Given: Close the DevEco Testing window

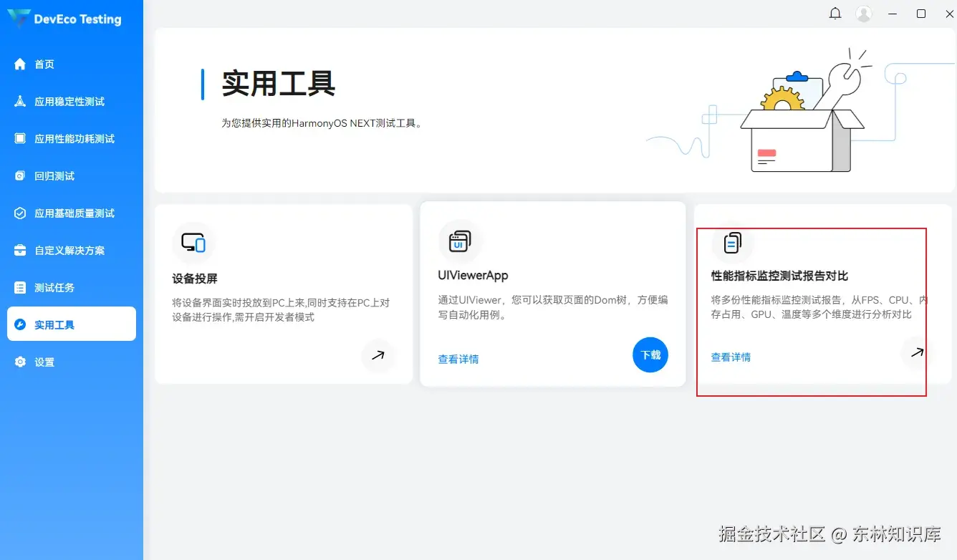Looking at the screenshot, I should (x=950, y=14).
